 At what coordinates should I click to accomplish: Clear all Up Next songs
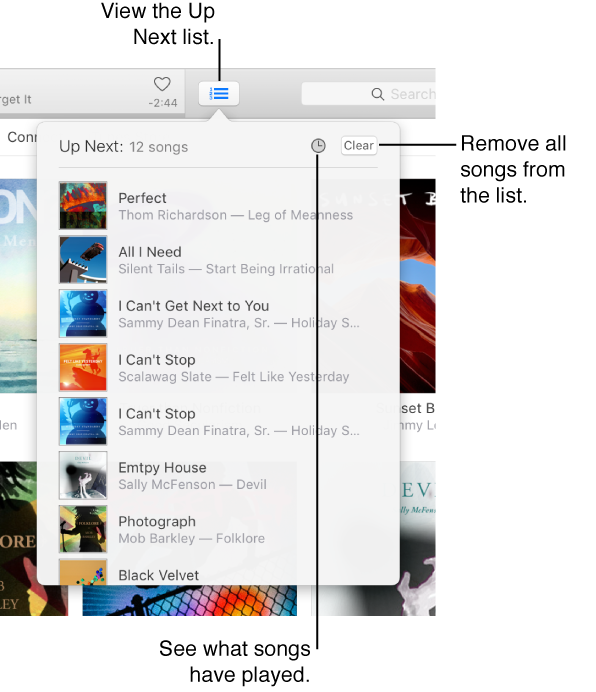point(359,146)
